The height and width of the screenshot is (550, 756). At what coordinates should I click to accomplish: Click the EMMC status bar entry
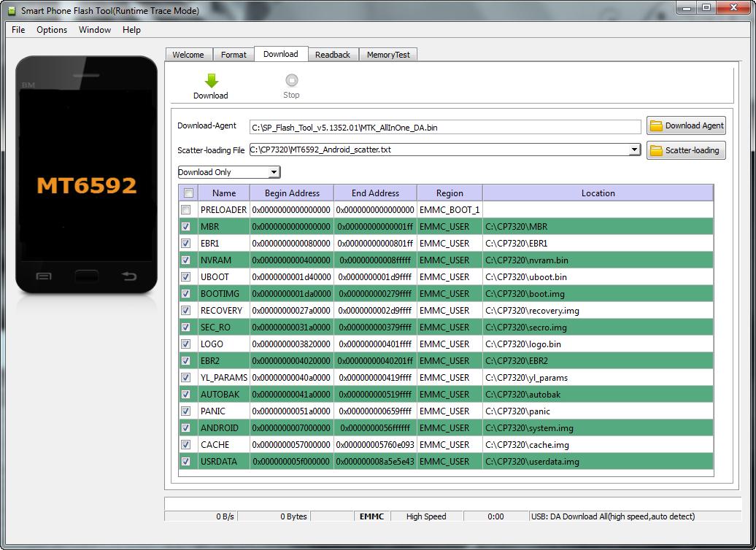click(x=371, y=516)
